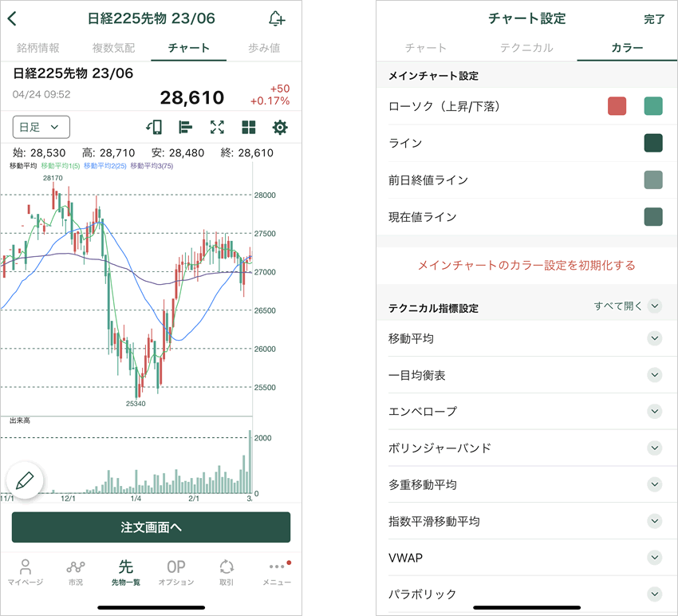
Task: Open the price alert bell icon
Action: point(276,18)
